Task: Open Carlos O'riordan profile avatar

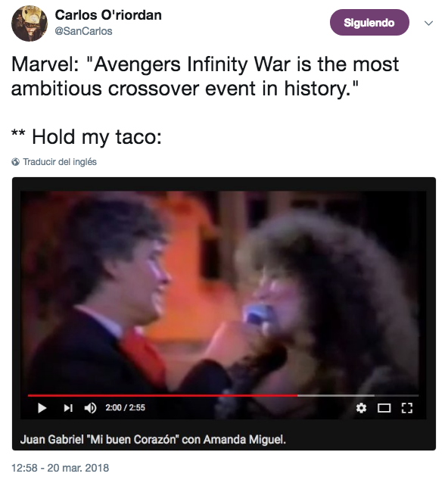Action: pos(30,23)
